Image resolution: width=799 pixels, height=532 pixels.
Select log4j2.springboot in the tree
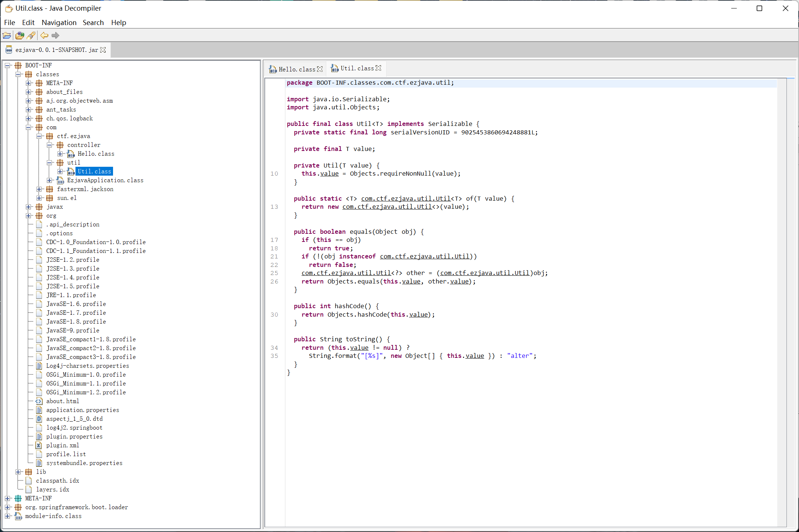click(74, 428)
